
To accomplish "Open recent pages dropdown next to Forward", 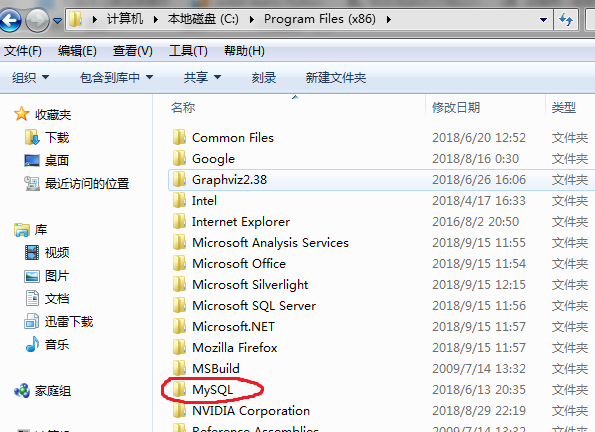I will [57, 20].
